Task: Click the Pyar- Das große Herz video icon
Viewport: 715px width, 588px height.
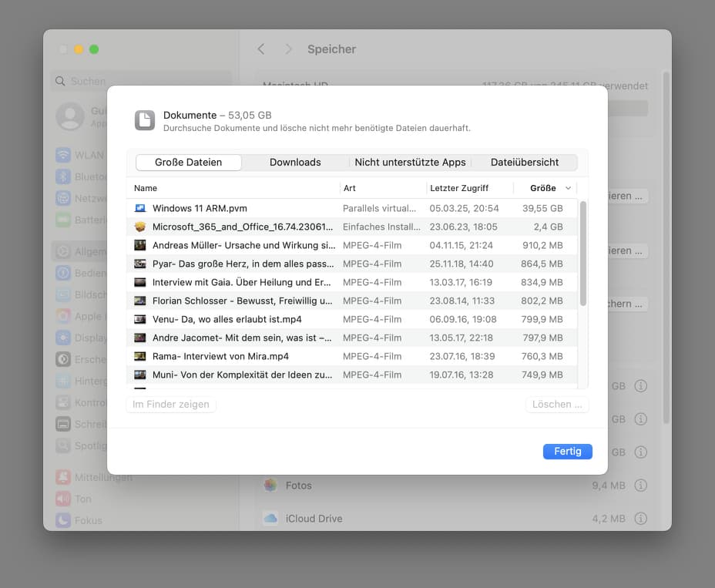Action: pyautogui.click(x=140, y=264)
